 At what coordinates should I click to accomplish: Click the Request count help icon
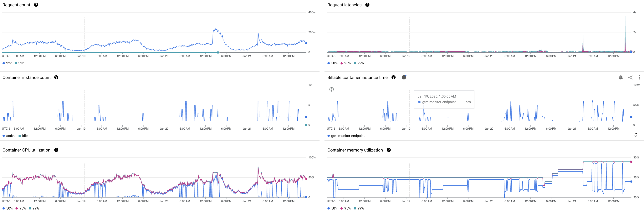tap(36, 5)
